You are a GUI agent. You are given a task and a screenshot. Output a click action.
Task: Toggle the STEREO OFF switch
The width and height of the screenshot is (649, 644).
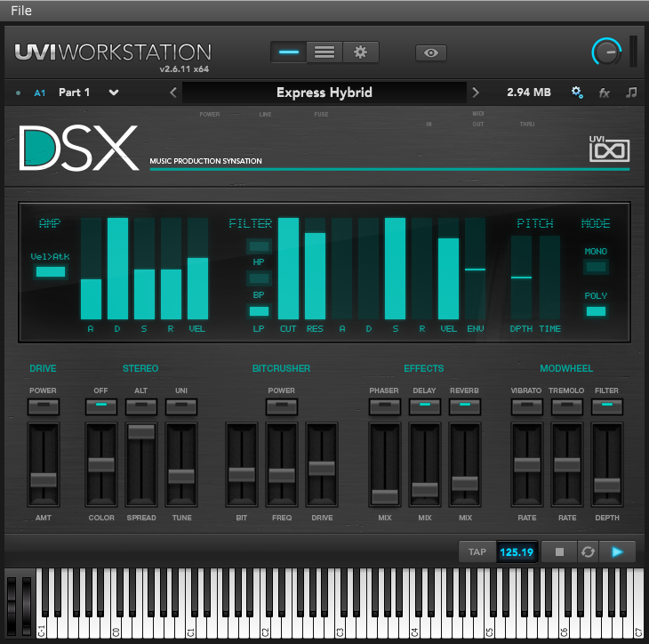click(x=101, y=407)
